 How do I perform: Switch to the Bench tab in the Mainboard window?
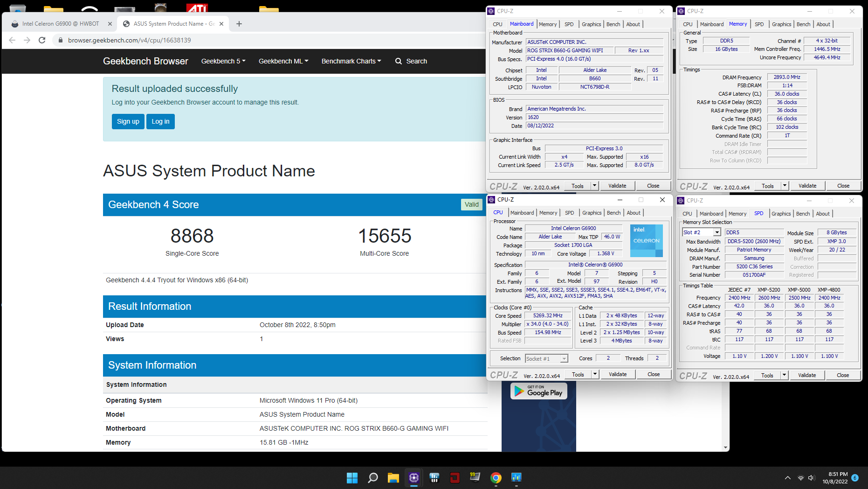613,24
